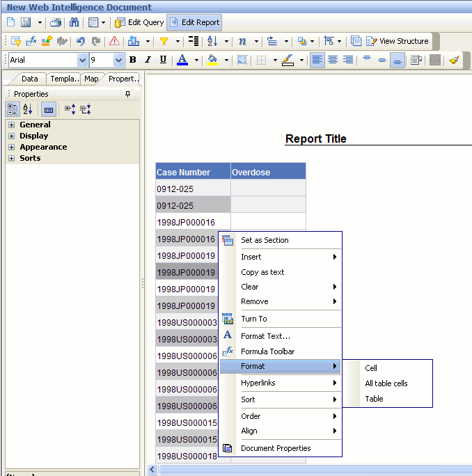The width and height of the screenshot is (472, 476).
Task: Click the alphabetical sort icon in Properties
Action: [x=28, y=109]
